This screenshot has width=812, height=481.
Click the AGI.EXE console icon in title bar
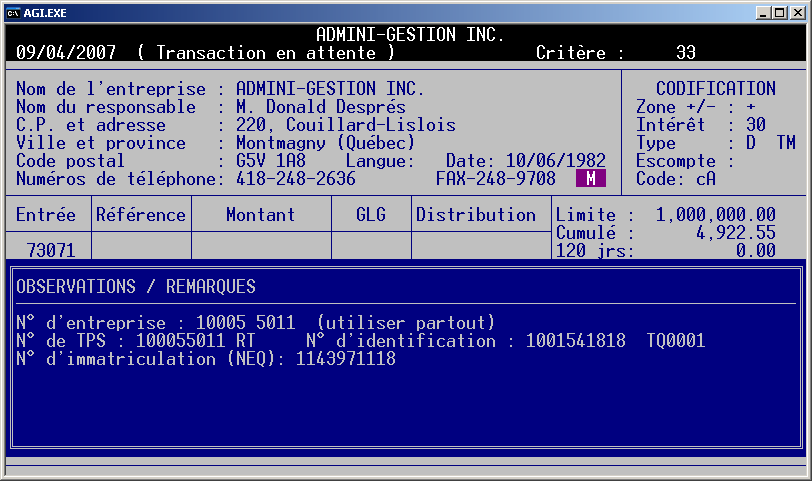(14, 11)
